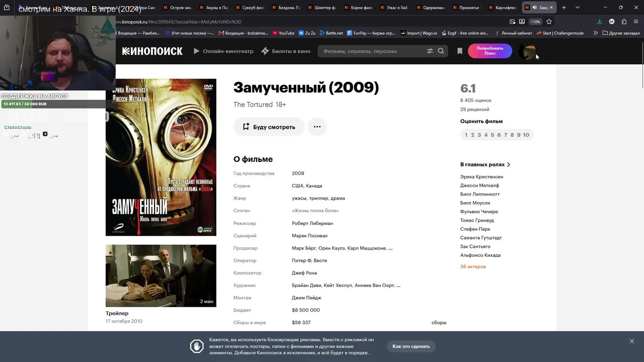Open composer Джеф Рона

click(304, 273)
